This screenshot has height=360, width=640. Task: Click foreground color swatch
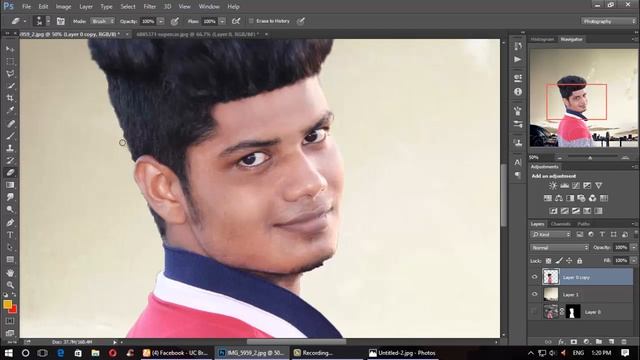[8, 304]
